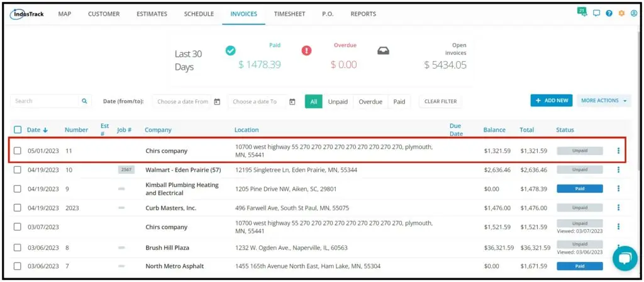Click the Paid status on Kimball Plumbing row
The width and height of the screenshot is (644, 282).
(x=579, y=189)
